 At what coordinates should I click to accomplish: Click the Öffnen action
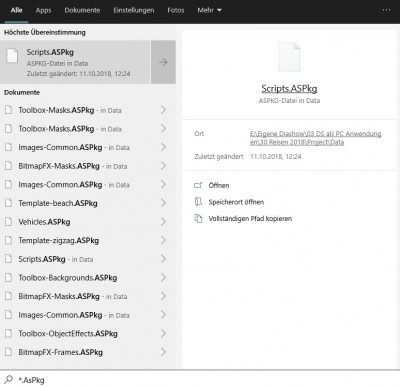click(219, 185)
